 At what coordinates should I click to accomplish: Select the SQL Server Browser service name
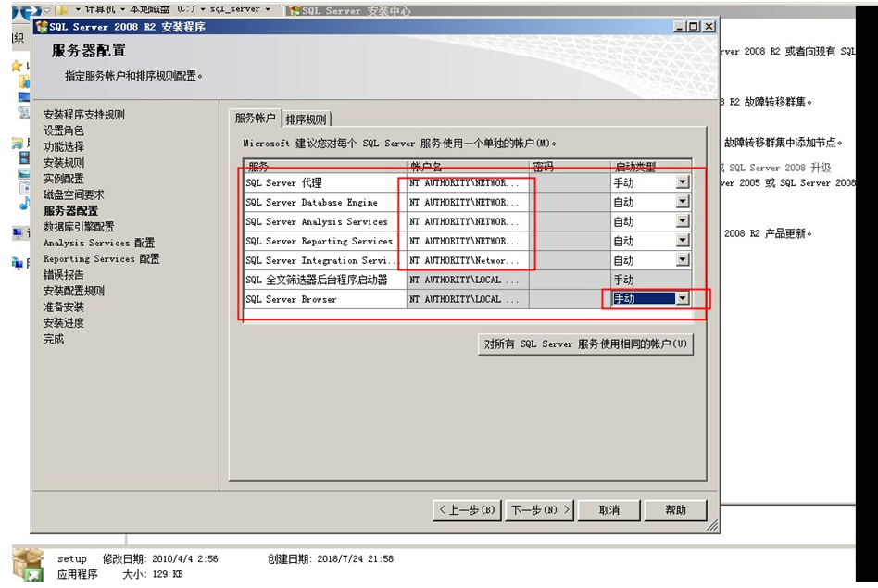(291, 299)
